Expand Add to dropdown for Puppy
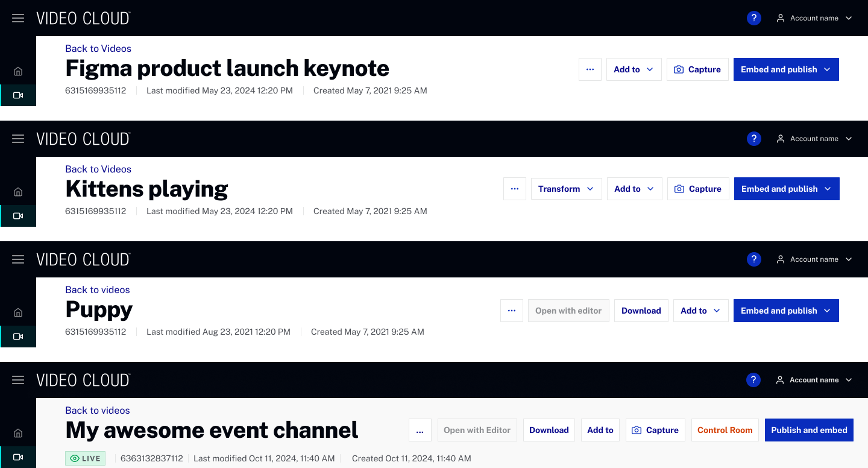The height and width of the screenshot is (468, 868). [700, 311]
